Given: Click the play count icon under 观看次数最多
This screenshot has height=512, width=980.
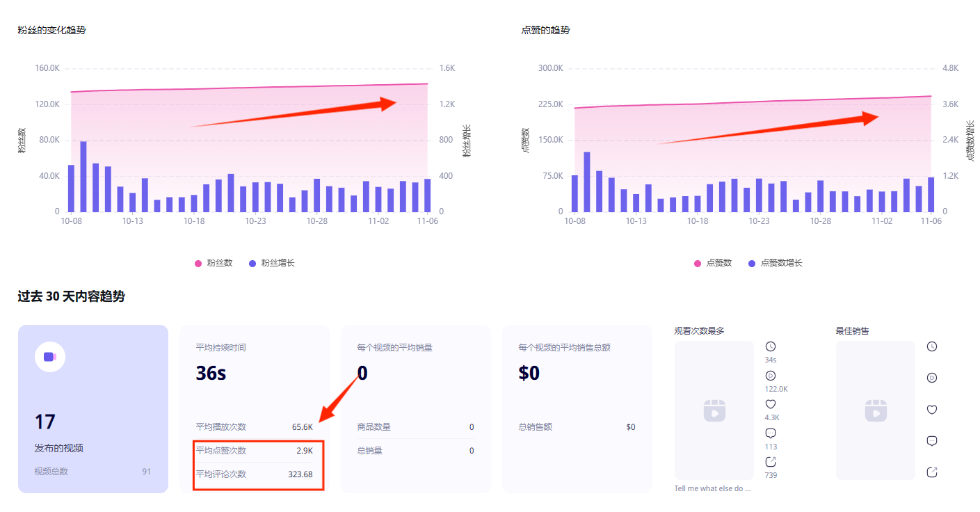Looking at the screenshot, I should tap(770, 376).
